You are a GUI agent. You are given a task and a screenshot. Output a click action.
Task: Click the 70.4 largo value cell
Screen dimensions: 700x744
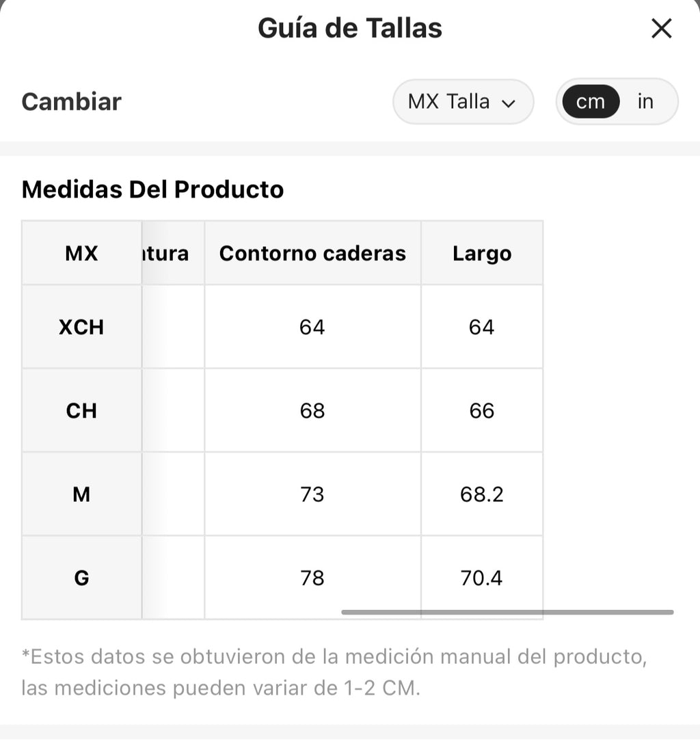point(482,578)
